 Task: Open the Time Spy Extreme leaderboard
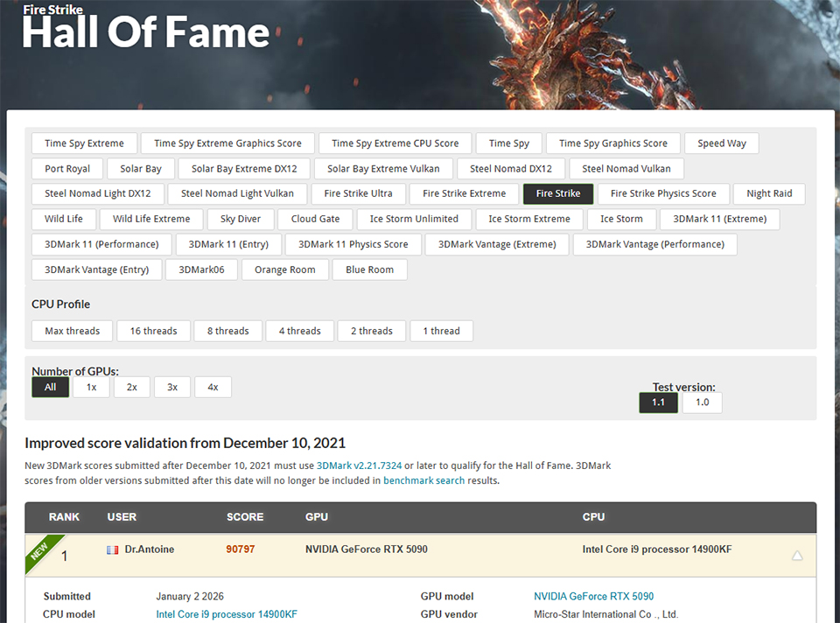click(x=84, y=143)
